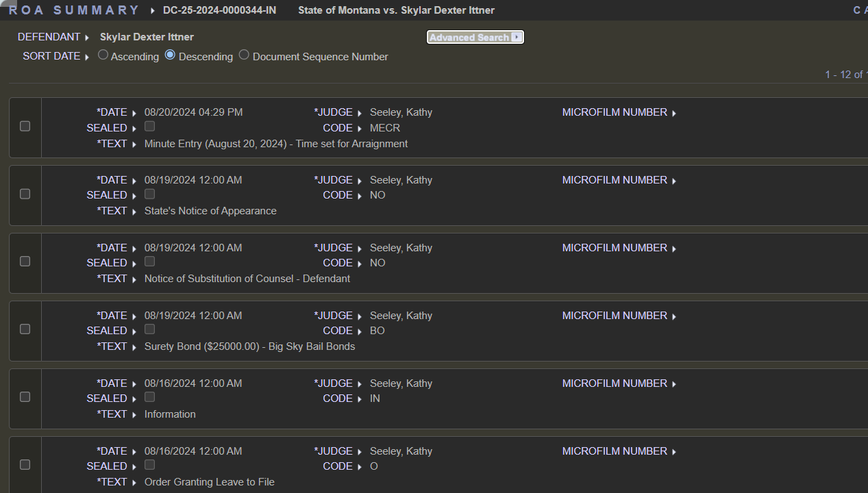This screenshot has width=868, height=493.
Task: Click CODE arrow beside O in last row
Action: click(x=360, y=467)
